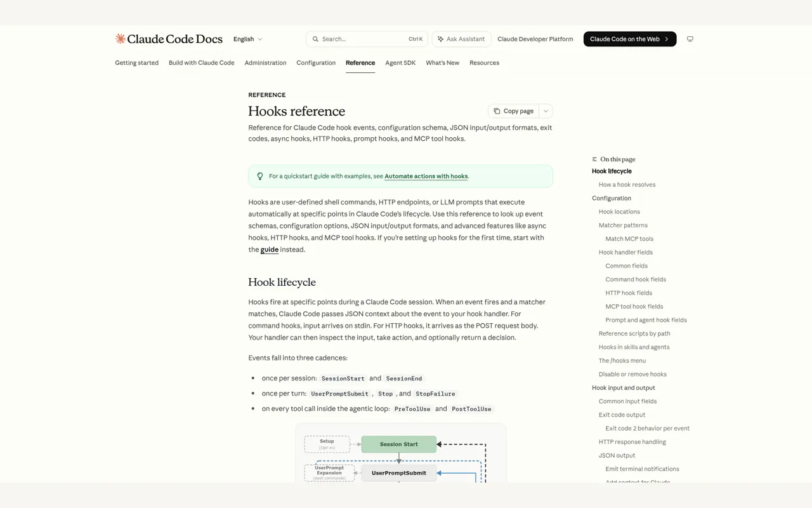Open the Getting started tab
This screenshot has height=508, width=812.
(136, 63)
